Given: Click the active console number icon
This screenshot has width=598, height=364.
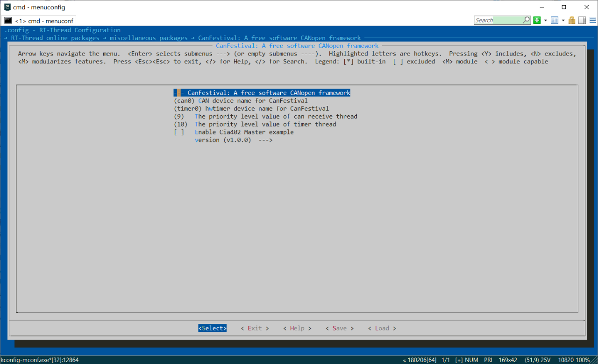Looking at the screenshot, I should [x=555, y=20].
